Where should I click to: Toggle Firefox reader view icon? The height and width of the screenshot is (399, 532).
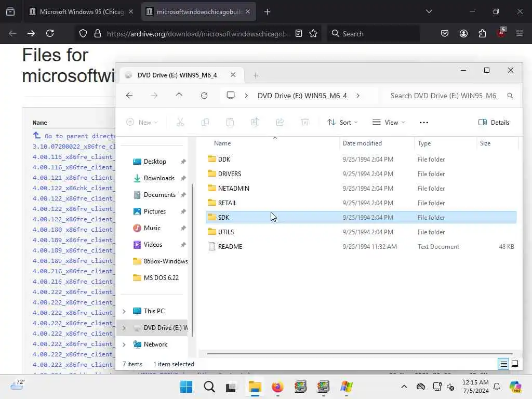[299, 33]
